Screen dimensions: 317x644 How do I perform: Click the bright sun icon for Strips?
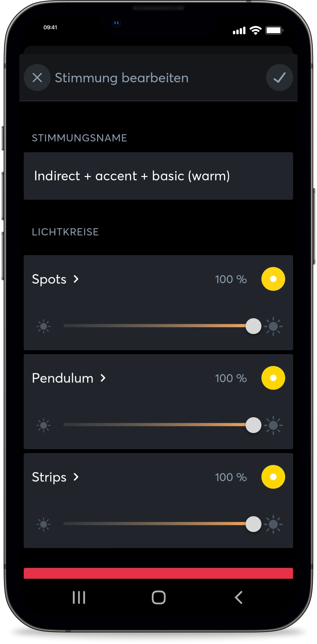click(x=273, y=524)
